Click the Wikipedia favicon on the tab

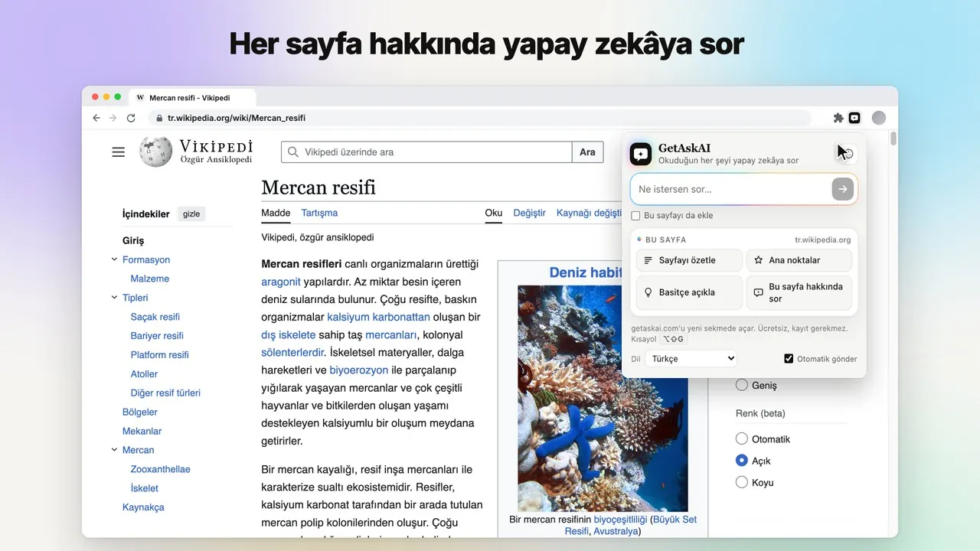click(140, 97)
